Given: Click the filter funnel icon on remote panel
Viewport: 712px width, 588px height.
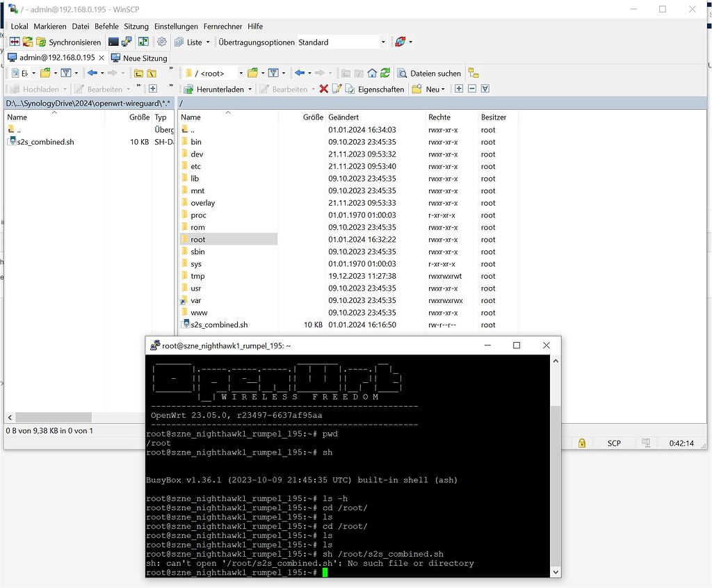Looking at the screenshot, I should click(x=272, y=73).
